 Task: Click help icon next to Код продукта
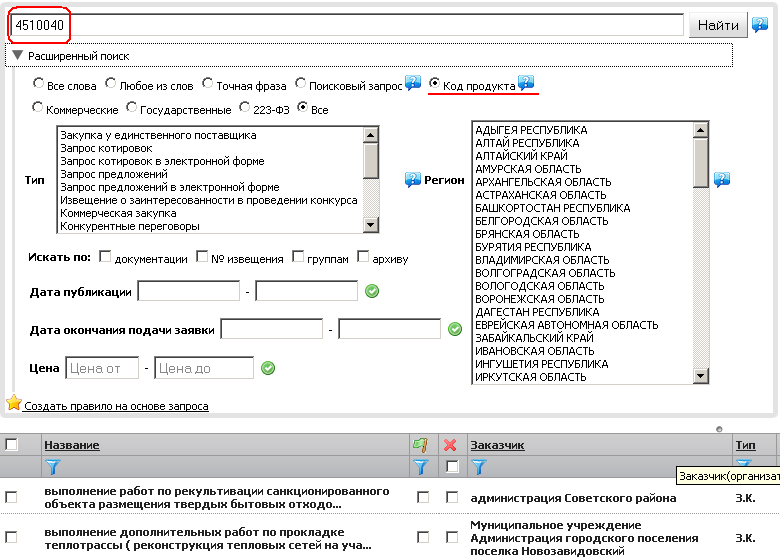pos(526,84)
